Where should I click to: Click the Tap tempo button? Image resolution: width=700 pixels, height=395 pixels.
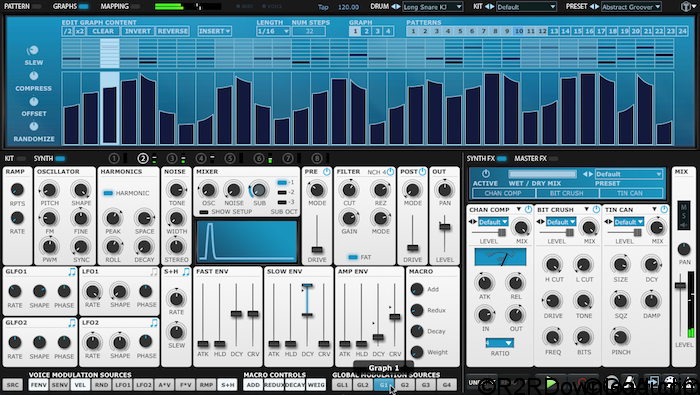(323, 7)
